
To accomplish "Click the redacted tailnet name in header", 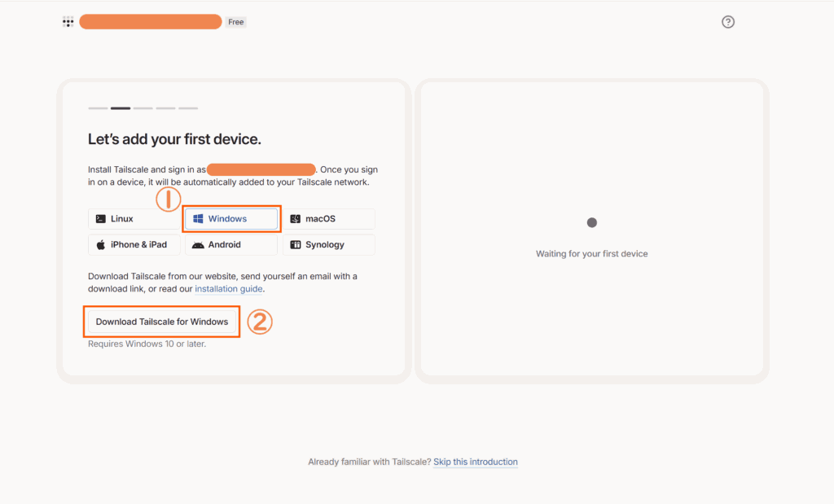I will [x=151, y=22].
